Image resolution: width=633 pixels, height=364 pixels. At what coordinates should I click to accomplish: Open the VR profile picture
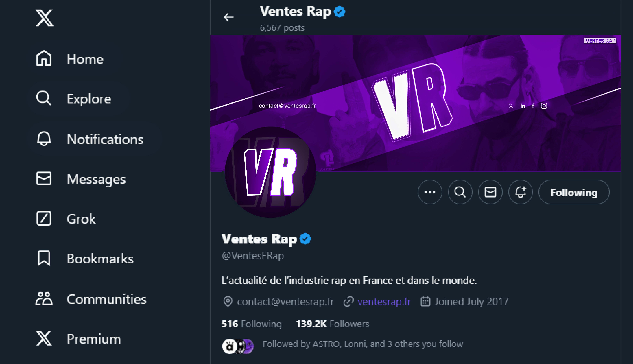(x=270, y=172)
